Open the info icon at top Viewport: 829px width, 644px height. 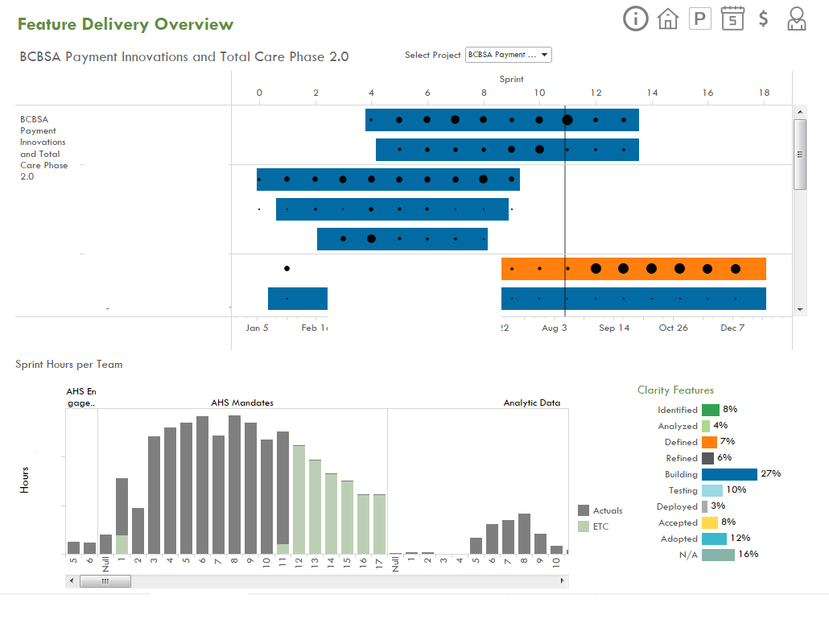tap(636, 19)
